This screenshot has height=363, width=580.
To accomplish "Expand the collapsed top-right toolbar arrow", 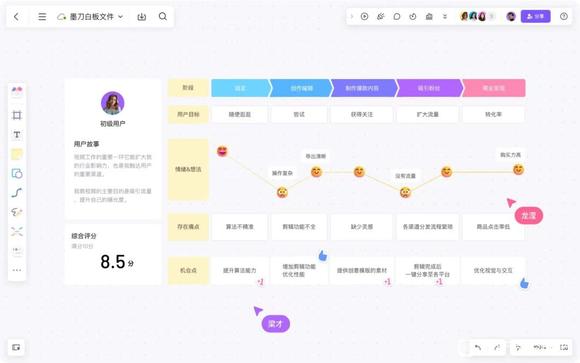I will pos(352,17).
